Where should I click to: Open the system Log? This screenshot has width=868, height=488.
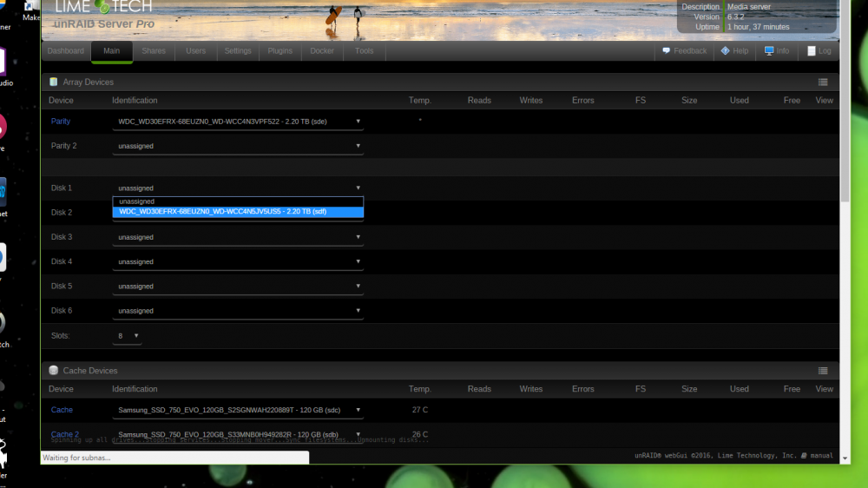click(x=819, y=51)
